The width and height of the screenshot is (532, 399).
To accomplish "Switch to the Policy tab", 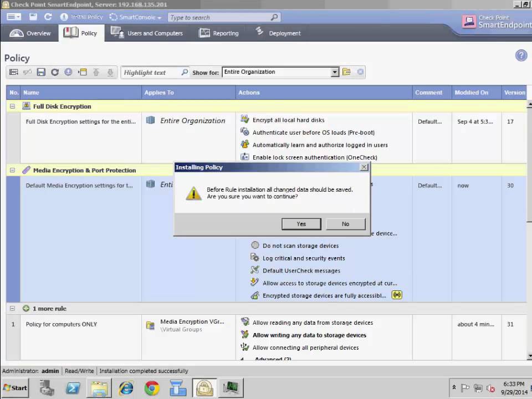I will [x=81, y=33].
